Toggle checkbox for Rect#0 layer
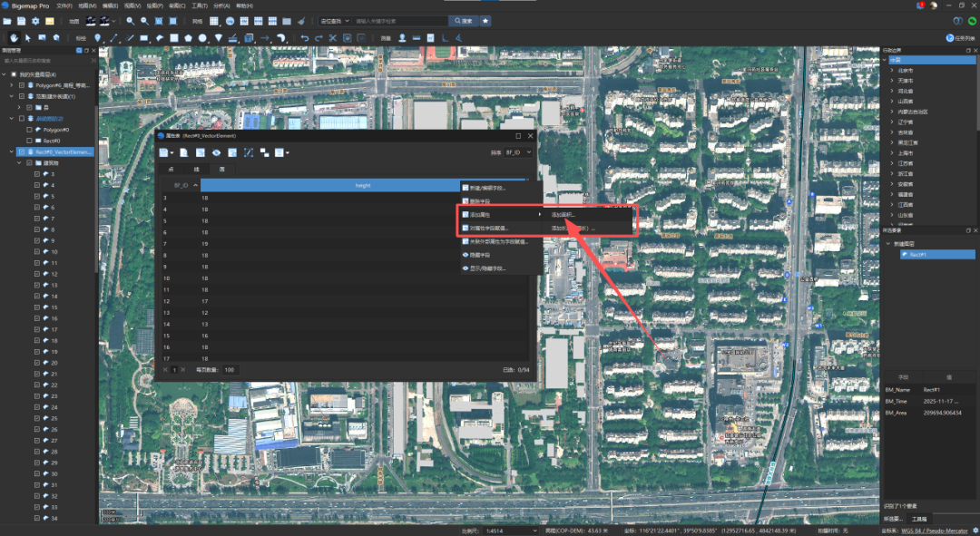The image size is (980, 536). 29,141
